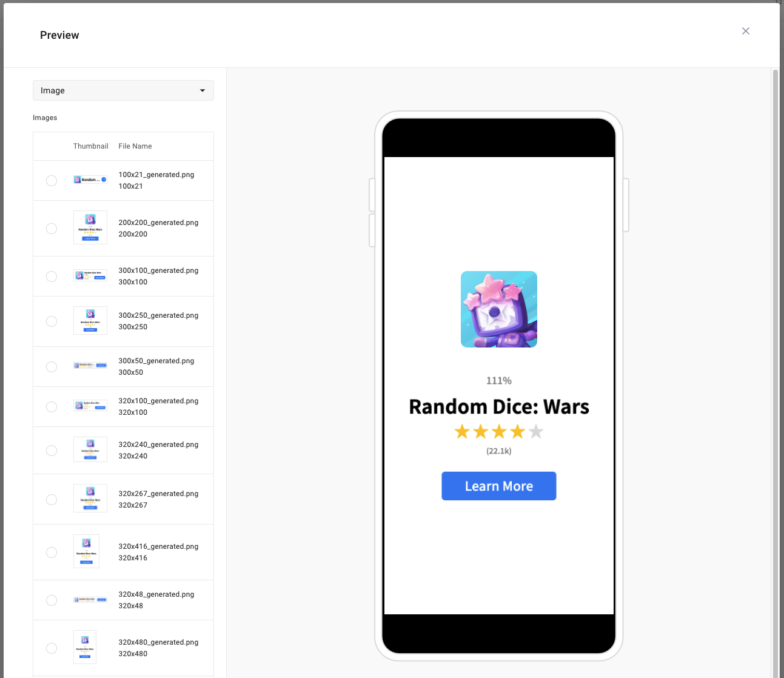The image size is (784, 678).
Task: Click the preview panel vertical scrollbar
Action: pos(775,373)
